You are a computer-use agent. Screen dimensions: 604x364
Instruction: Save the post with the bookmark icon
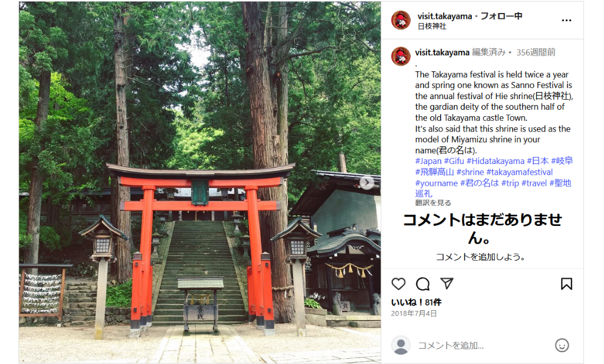click(x=566, y=284)
